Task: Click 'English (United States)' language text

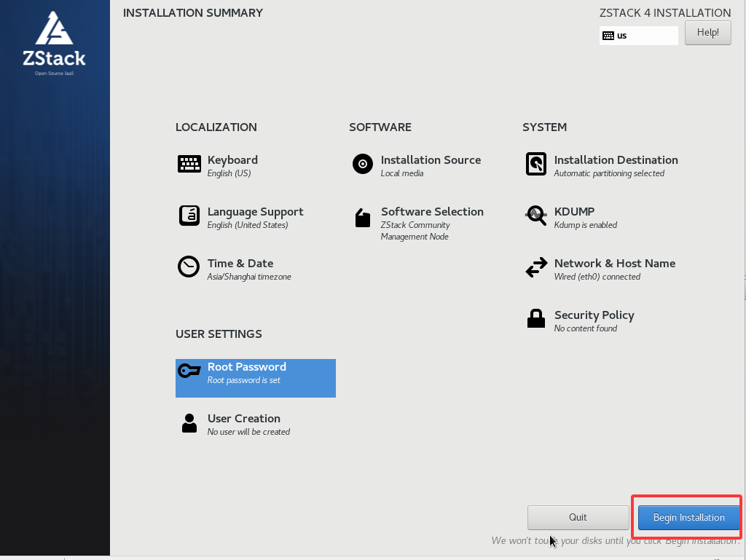Action: click(248, 225)
